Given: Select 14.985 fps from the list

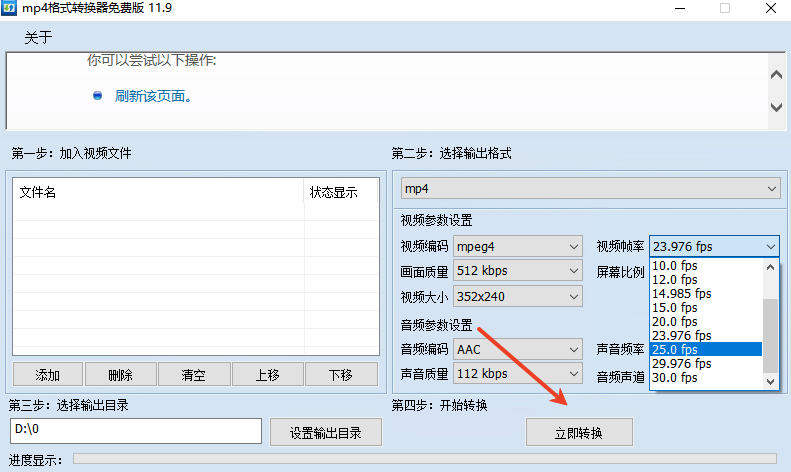Looking at the screenshot, I should (706, 293).
